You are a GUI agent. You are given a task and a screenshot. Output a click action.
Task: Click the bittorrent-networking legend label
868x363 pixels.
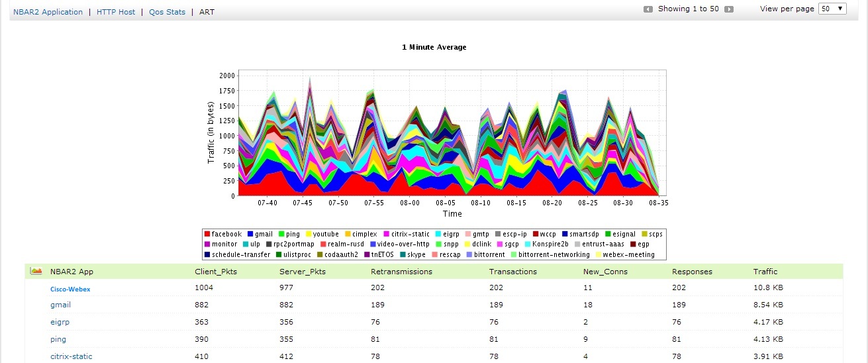[x=554, y=255]
